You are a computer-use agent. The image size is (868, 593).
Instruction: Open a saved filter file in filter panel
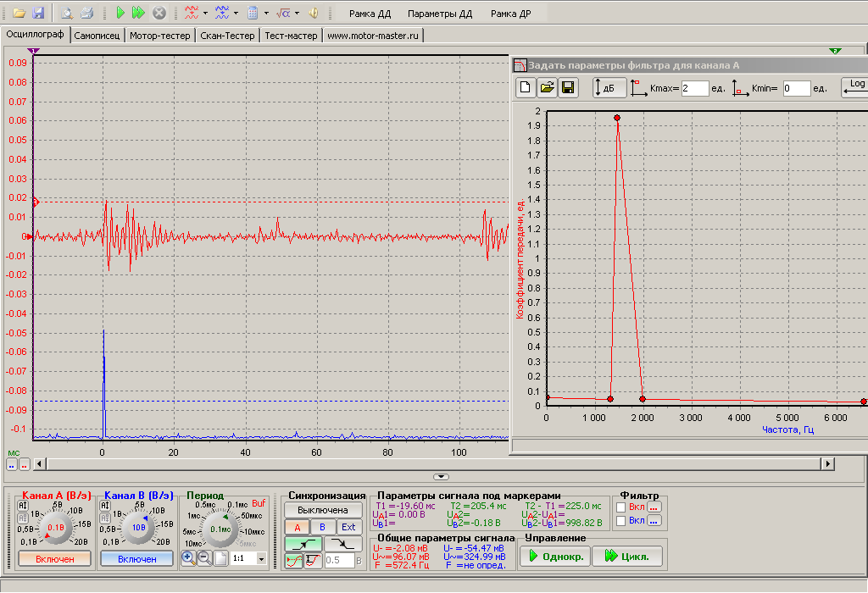(x=547, y=87)
